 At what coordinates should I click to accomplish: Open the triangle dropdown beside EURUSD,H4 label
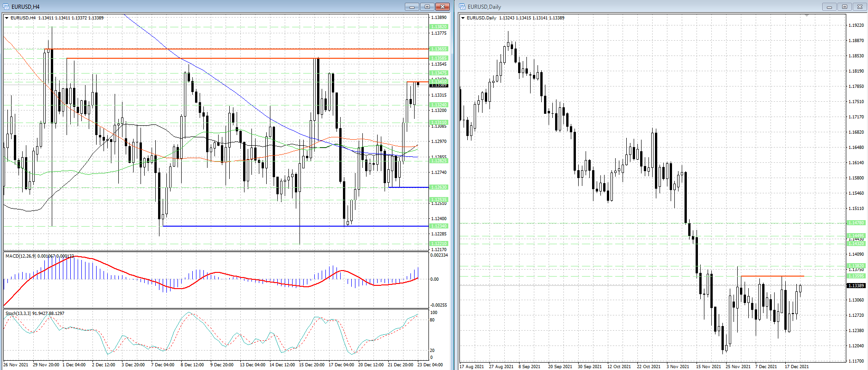coord(7,18)
